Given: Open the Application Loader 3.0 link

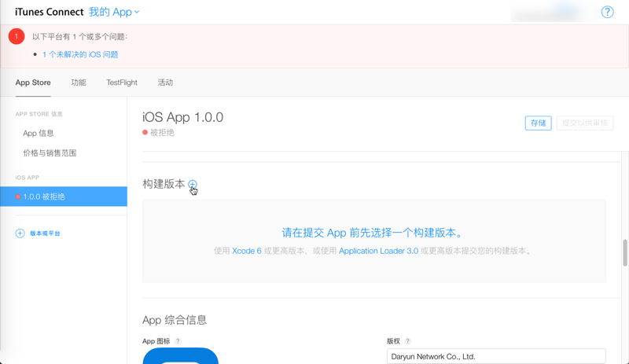Looking at the screenshot, I should tap(378, 251).
